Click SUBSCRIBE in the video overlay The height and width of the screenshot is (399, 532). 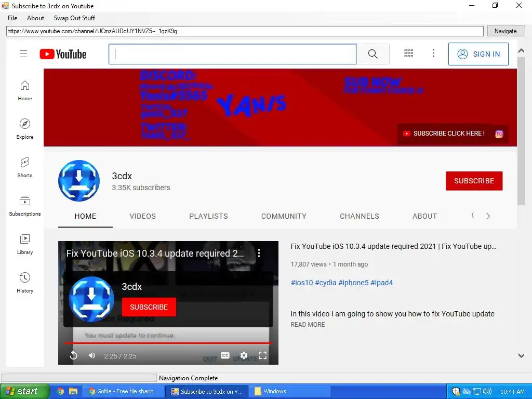pos(149,307)
